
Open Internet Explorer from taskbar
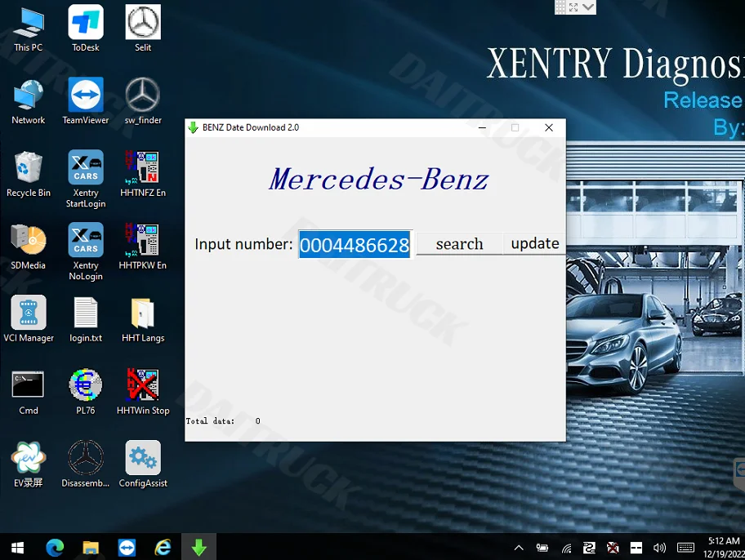click(x=163, y=548)
